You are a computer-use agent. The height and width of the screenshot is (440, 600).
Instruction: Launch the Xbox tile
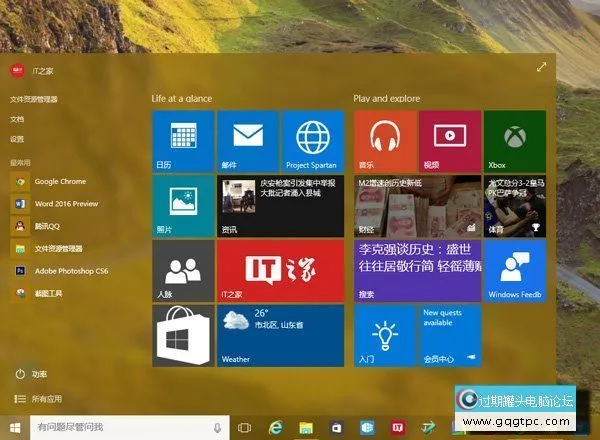tap(514, 141)
